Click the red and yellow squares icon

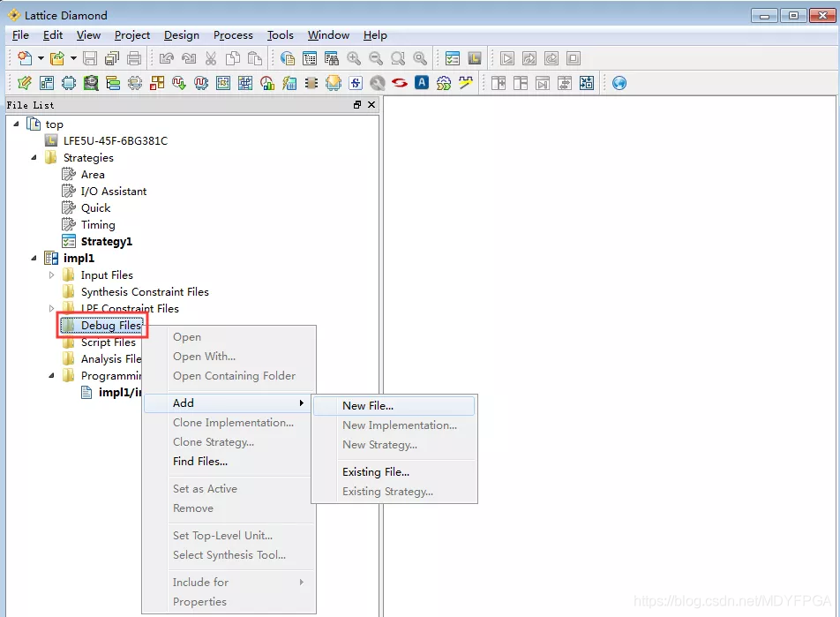[157, 83]
